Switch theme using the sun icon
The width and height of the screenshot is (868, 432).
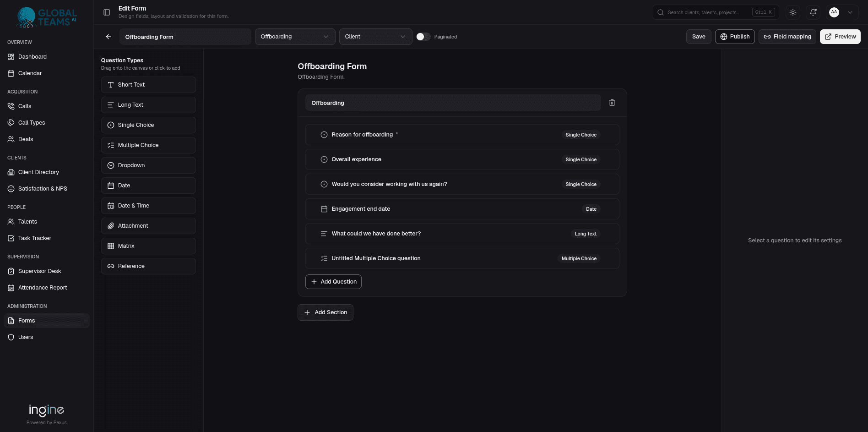click(793, 12)
